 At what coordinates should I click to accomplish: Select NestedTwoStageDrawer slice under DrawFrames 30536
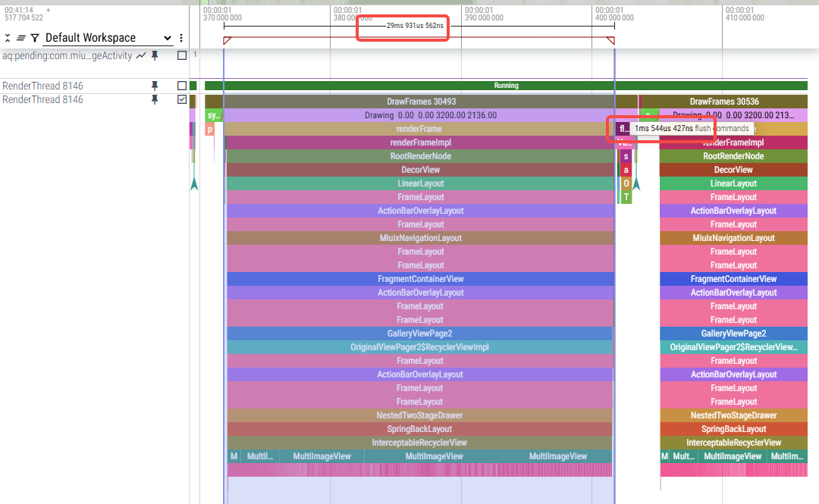(733, 415)
